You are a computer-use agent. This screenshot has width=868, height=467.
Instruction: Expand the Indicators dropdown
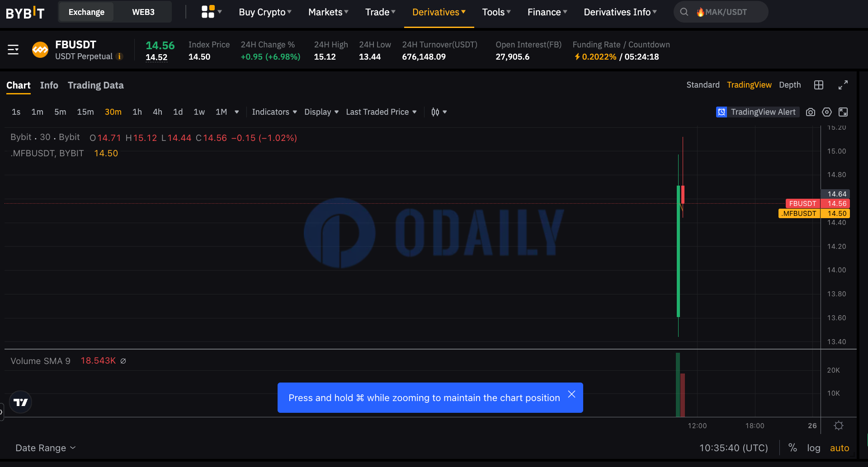pyautogui.click(x=274, y=112)
